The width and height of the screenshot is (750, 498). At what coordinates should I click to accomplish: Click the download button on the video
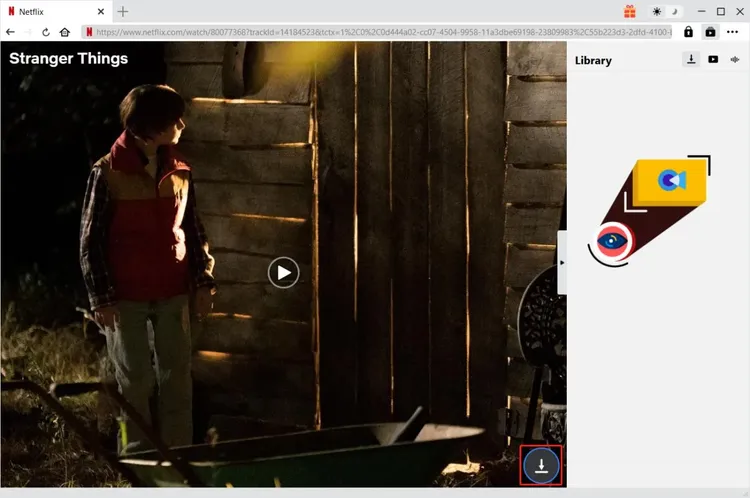click(541, 465)
